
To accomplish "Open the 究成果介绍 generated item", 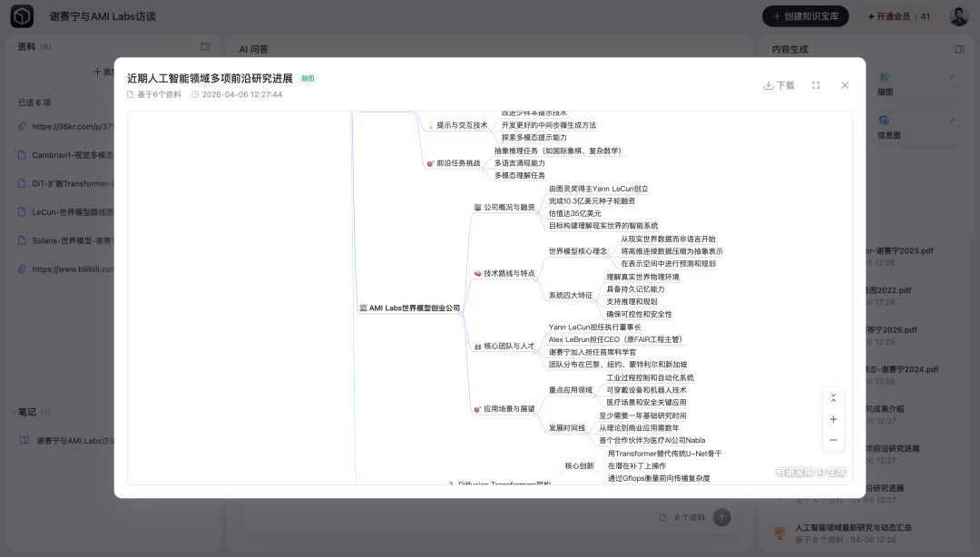I will tap(885, 409).
